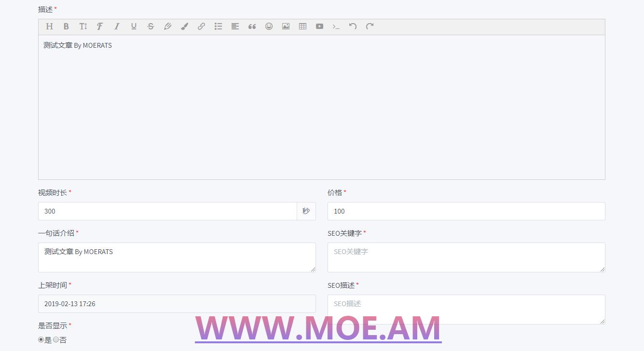Click the 秒 unit addon

(x=306, y=211)
